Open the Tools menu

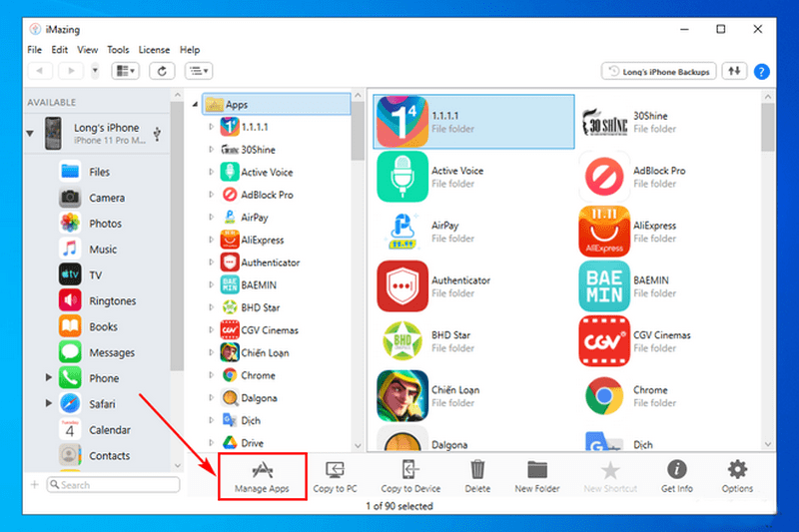click(118, 50)
